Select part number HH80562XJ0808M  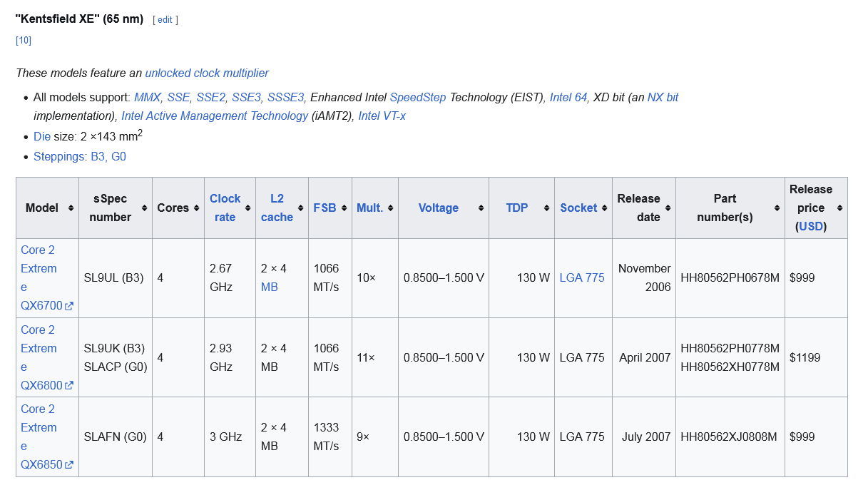click(x=729, y=437)
